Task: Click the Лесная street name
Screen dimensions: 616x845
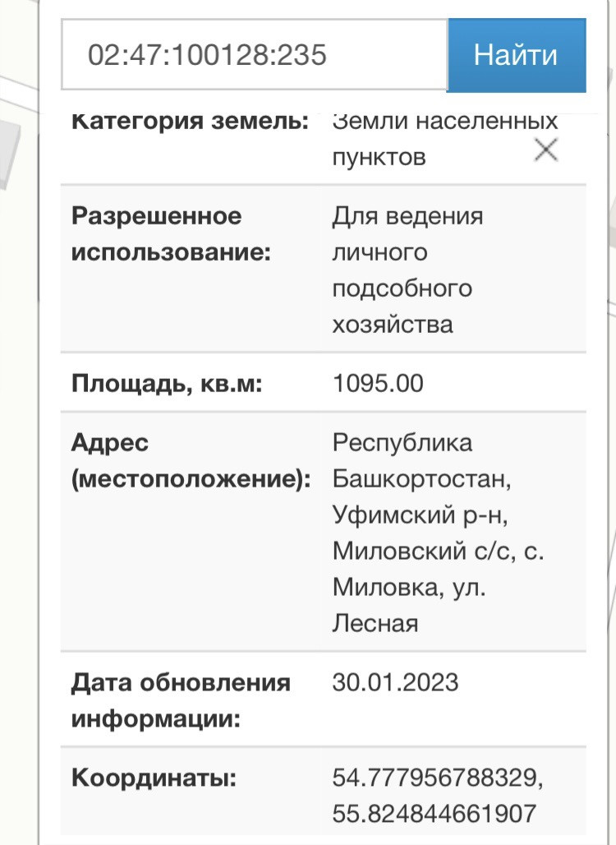Action: pyautogui.click(x=375, y=623)
